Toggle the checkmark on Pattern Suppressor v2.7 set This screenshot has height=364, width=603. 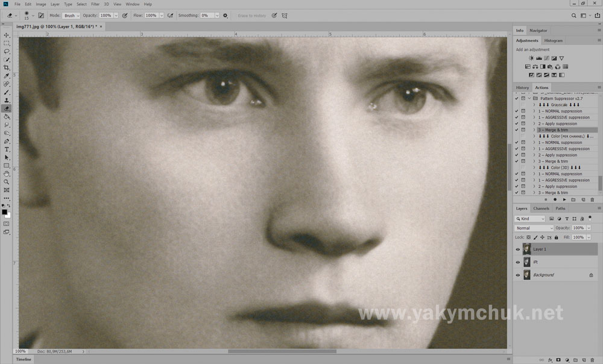point(517,98)
